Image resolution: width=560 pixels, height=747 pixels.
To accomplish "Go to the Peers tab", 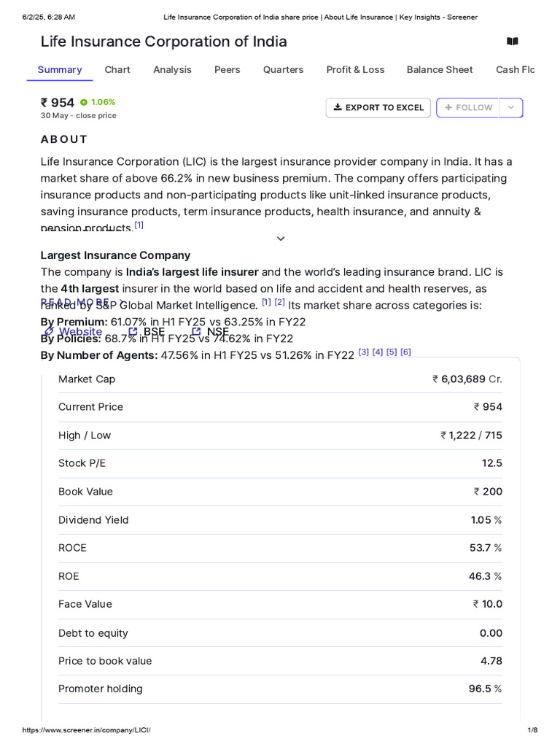I will pyautogui.click(x=227, y=69).
